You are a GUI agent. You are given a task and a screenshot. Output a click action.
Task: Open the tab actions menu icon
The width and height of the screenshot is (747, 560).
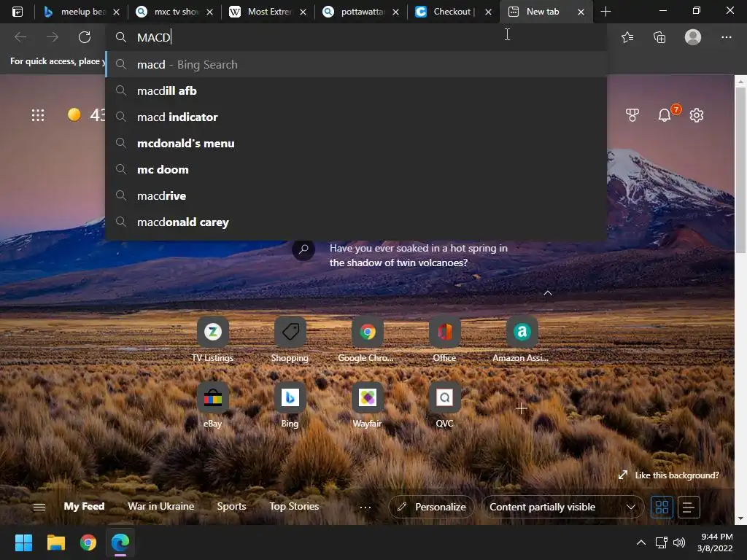18,12
